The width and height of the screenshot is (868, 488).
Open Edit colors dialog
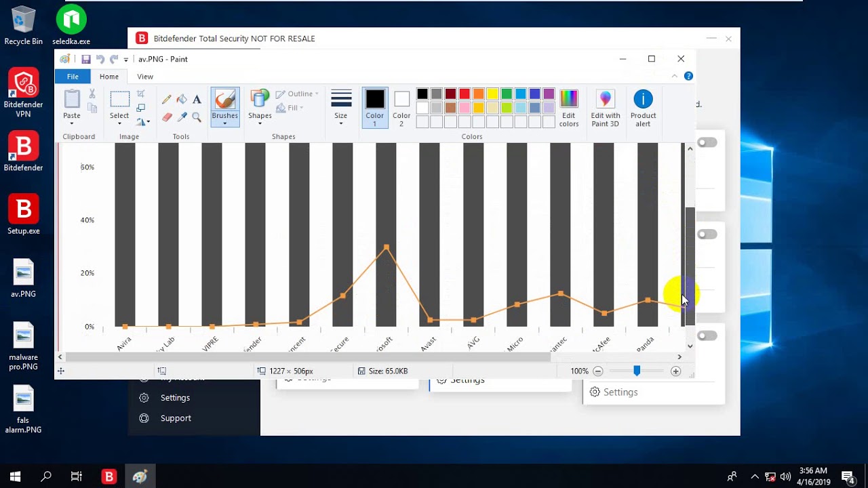click(569, 108)
